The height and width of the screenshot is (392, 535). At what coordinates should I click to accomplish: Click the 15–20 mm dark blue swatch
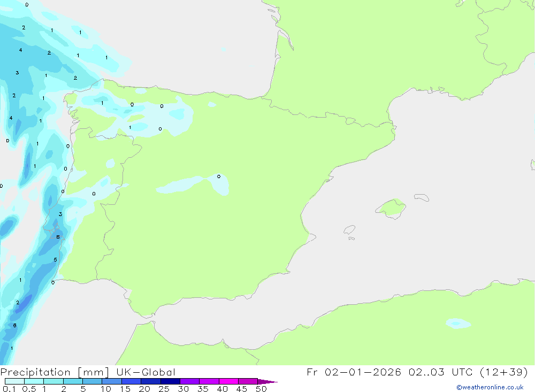pos(132,381)
